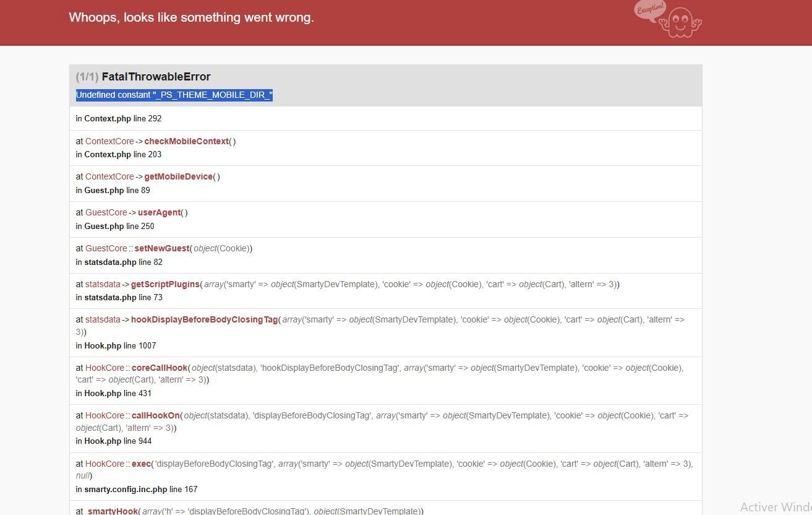Click the FatalThrowableError exception title
The height and width of the screenshot is (515, 812).
pos(156,77)
